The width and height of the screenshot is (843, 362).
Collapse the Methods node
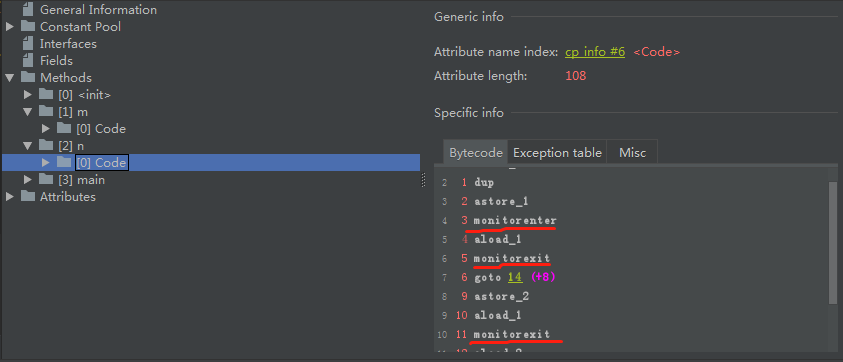tap(10, 78)
